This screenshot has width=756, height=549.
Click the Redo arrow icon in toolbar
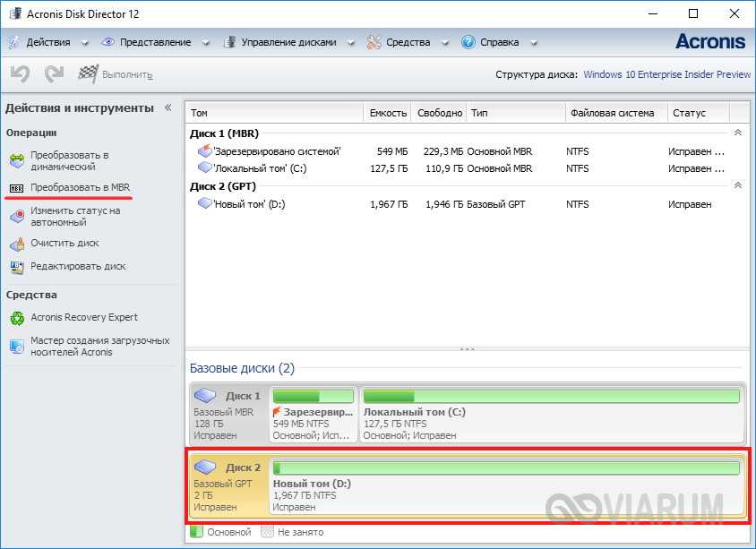coord(54,74)
